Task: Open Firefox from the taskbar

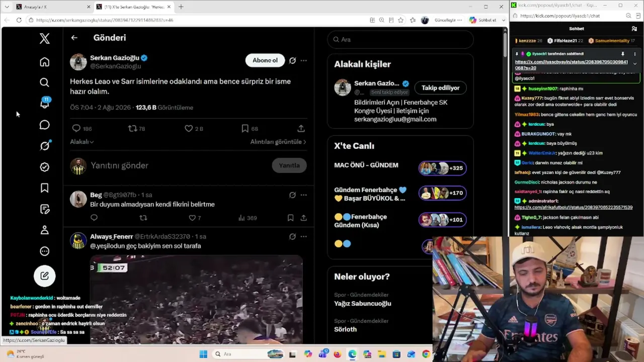Action: point(337,354)
